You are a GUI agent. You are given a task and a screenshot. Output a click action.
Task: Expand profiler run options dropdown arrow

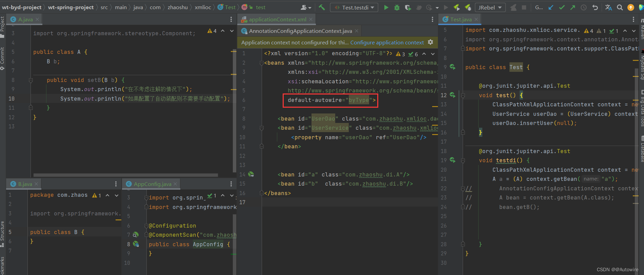437,8
